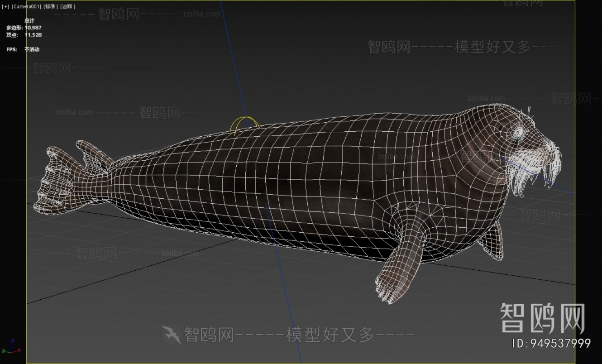Click the polygon count 10,987 statistic

33,28
